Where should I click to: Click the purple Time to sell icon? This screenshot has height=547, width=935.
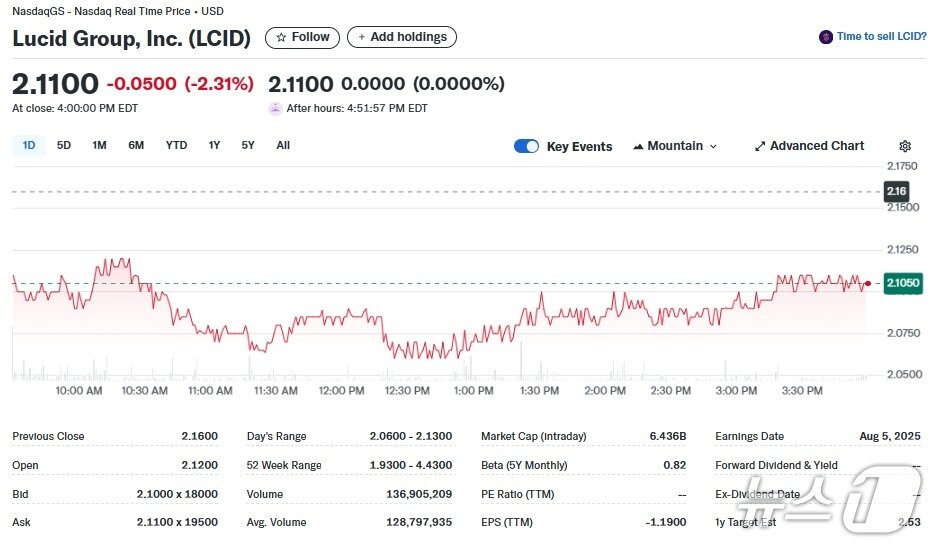pyautogui.click(x=825, y=37)
